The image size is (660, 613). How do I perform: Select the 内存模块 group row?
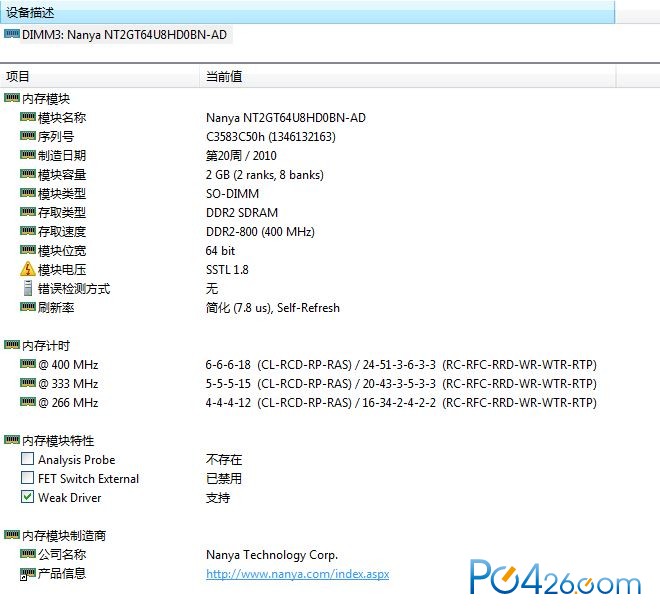(46, 99)
